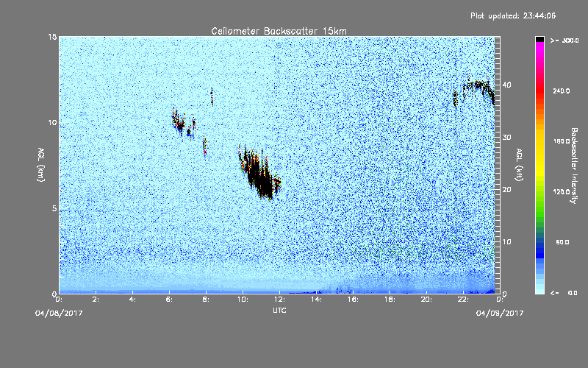Click the '120.0' colorbar value
The width and height of the screenshot is (588, 368).
point(562,192)
